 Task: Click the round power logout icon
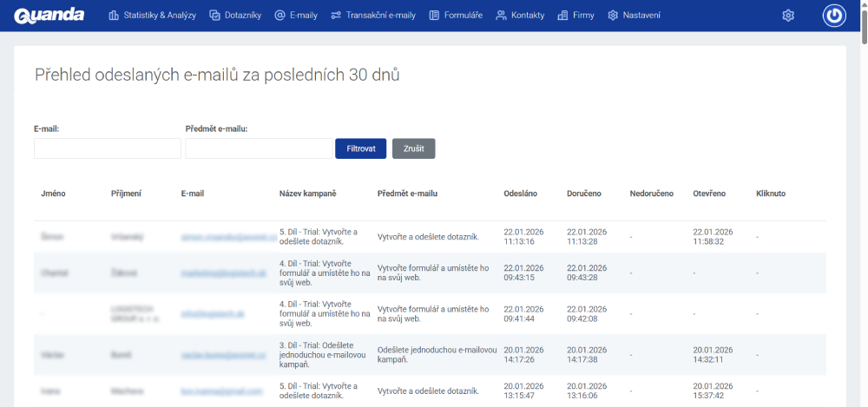coord(834,16)
